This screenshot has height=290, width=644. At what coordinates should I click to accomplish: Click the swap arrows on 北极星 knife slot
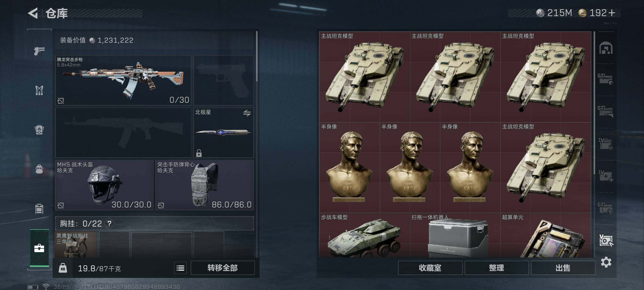[247, 113]
